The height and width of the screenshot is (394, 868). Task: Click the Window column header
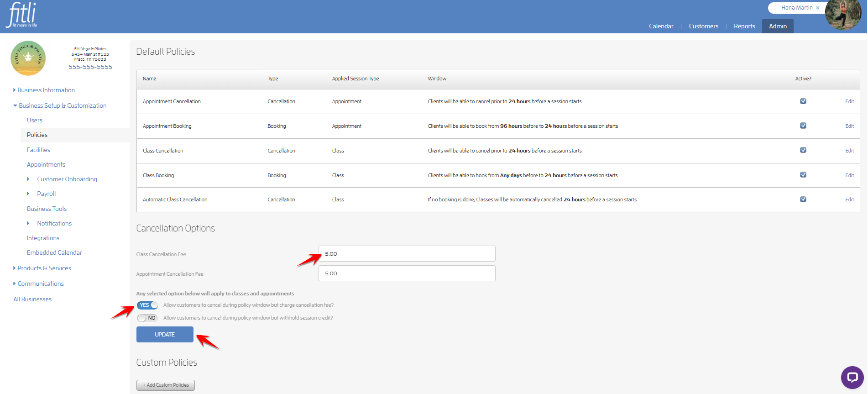click(437, 79)
